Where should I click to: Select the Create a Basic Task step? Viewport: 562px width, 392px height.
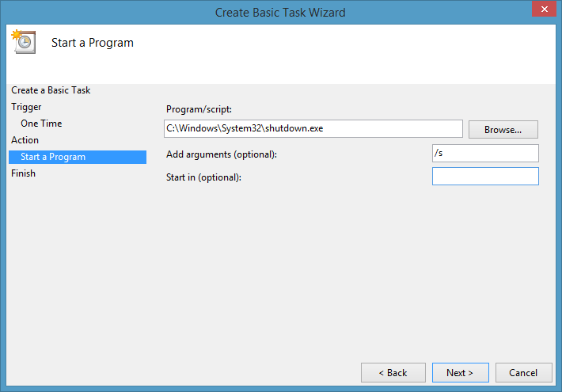coord(51,90)
